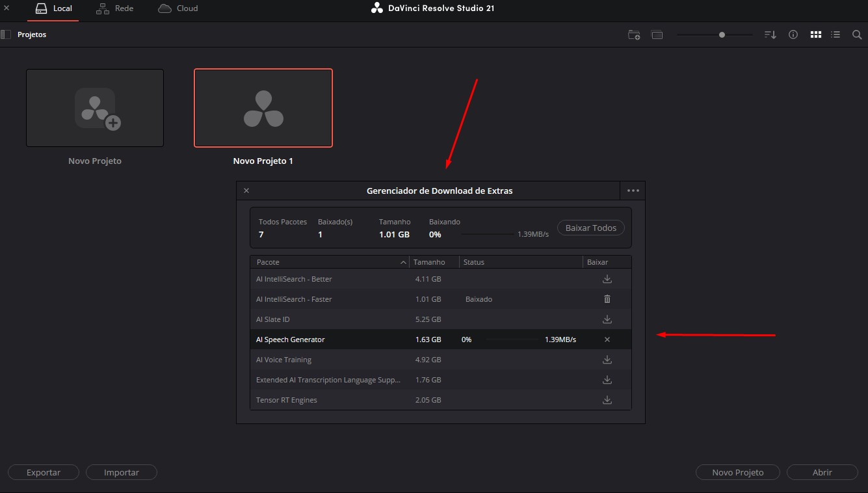Click the Baixar Todos button
This screenshot has height=493, width=868.
(591, 228)
